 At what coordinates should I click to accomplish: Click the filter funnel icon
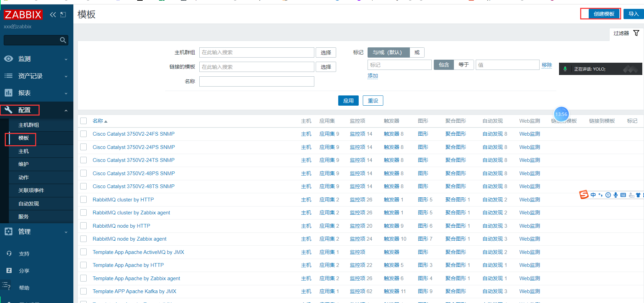[636, 33]
